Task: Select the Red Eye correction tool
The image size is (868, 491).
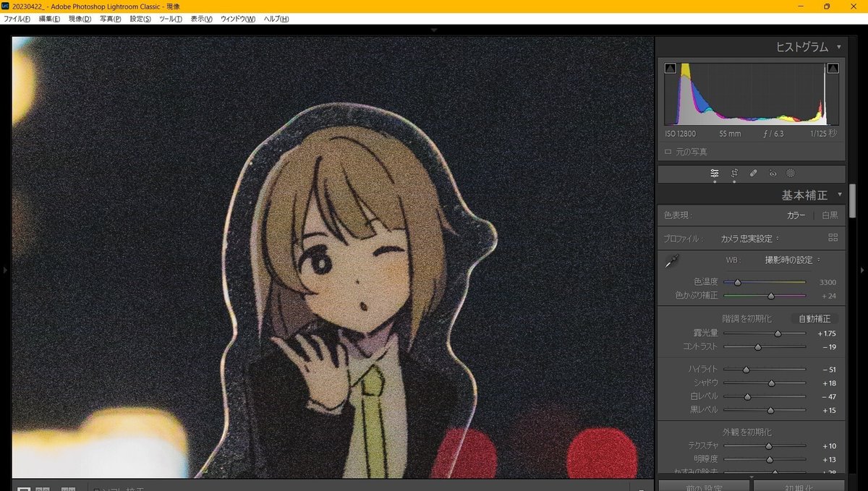Action: [x=773, y=174]
